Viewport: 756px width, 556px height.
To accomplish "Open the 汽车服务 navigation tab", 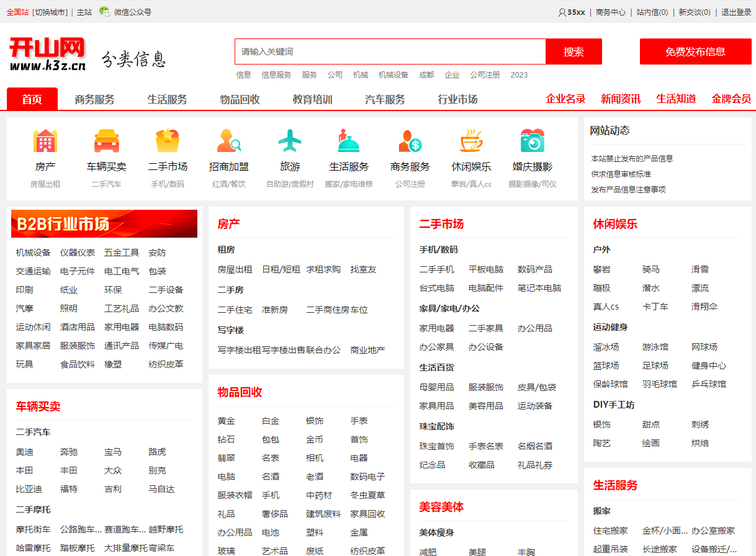I will point(385,99).
